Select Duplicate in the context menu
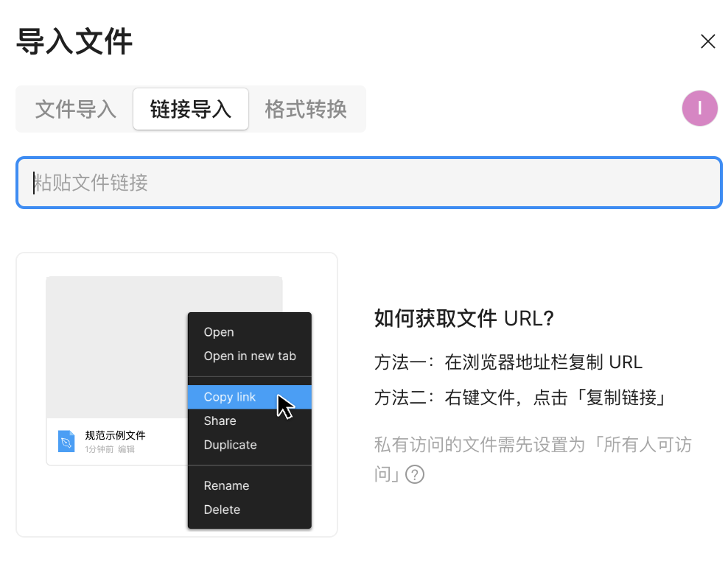 [230, 445]
